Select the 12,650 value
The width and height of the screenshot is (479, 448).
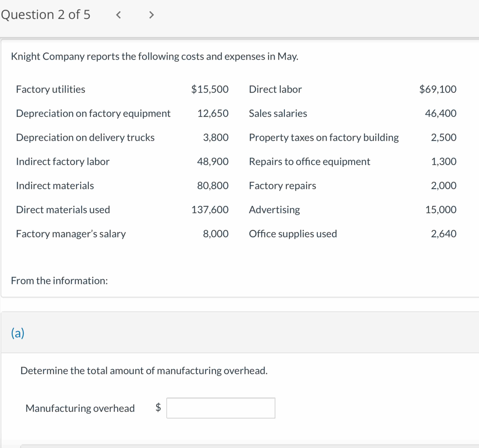213,113
